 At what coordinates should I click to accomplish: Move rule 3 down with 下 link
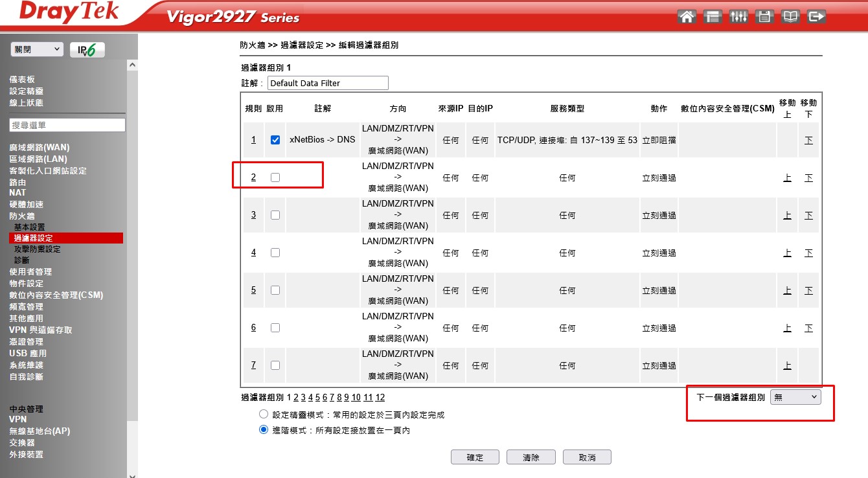(x=808, y=215)
